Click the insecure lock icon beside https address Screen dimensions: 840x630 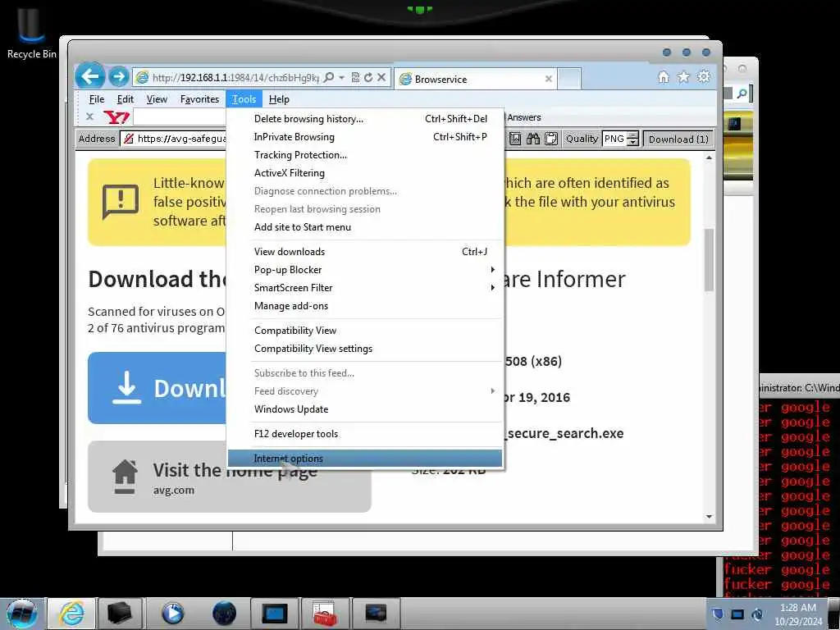tap(129, 139)
